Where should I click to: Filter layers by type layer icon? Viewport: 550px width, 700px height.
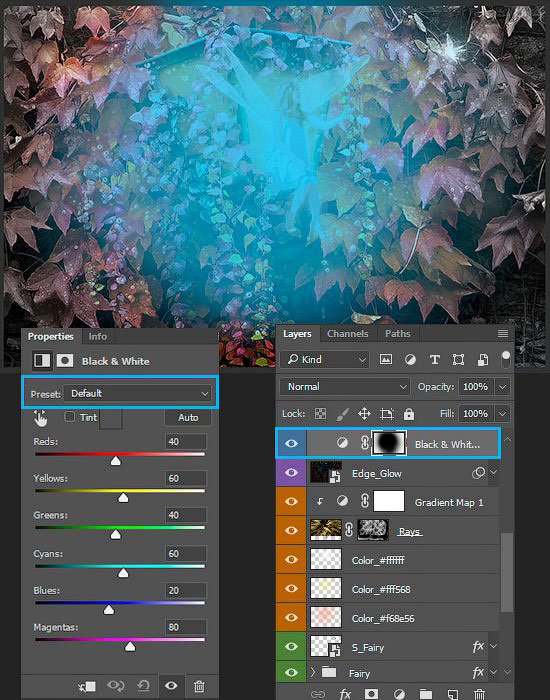point(434,360)
